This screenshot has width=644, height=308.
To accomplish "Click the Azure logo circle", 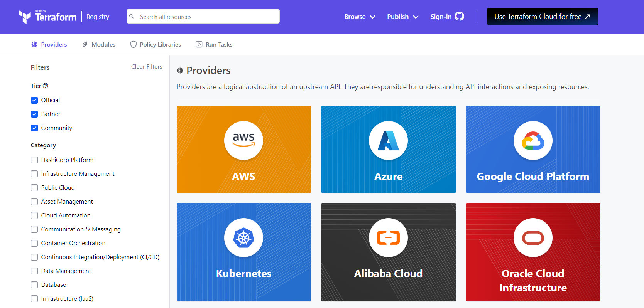I will [x=388, y=141].
